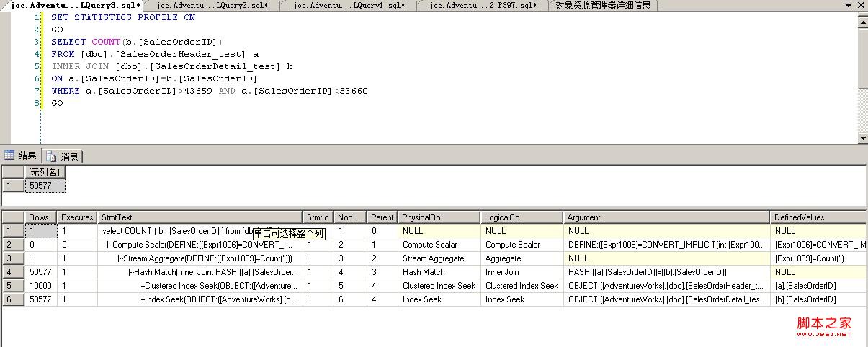Click the 'ON a.[SalesOrderID]=b.[SalesOrderID]' code line
The height and width of the screenshot is (347, 868).
(154, 78)
